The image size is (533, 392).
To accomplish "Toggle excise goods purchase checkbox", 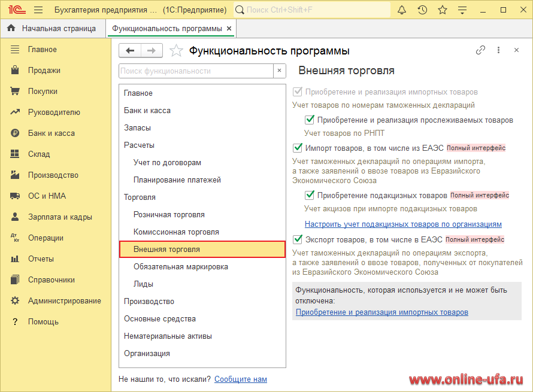I will [310, 195].
